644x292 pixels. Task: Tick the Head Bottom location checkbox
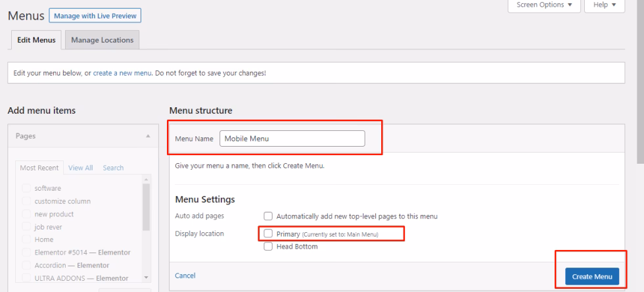pyautogui.click(x=268, y=247)
